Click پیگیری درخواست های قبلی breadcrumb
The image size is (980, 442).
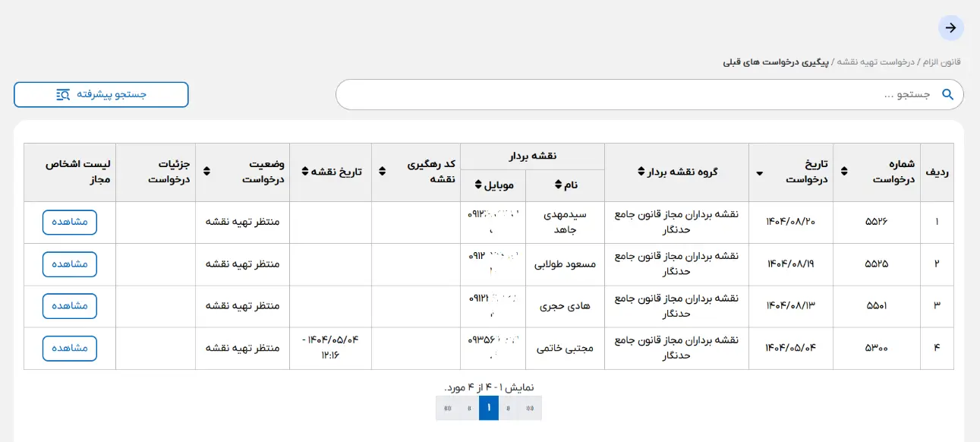777,62
